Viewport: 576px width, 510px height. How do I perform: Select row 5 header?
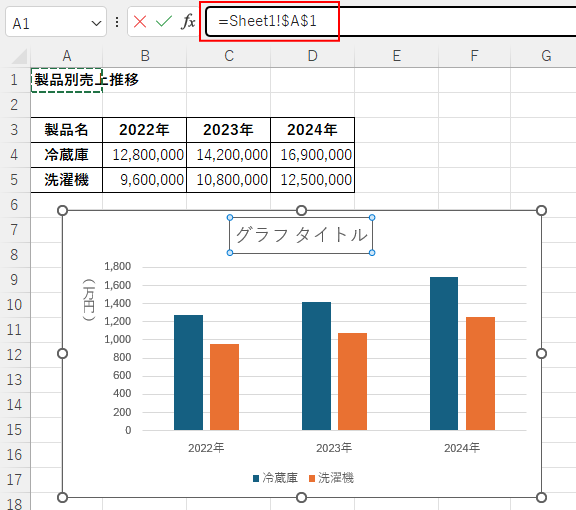click(x=15, y=180)
